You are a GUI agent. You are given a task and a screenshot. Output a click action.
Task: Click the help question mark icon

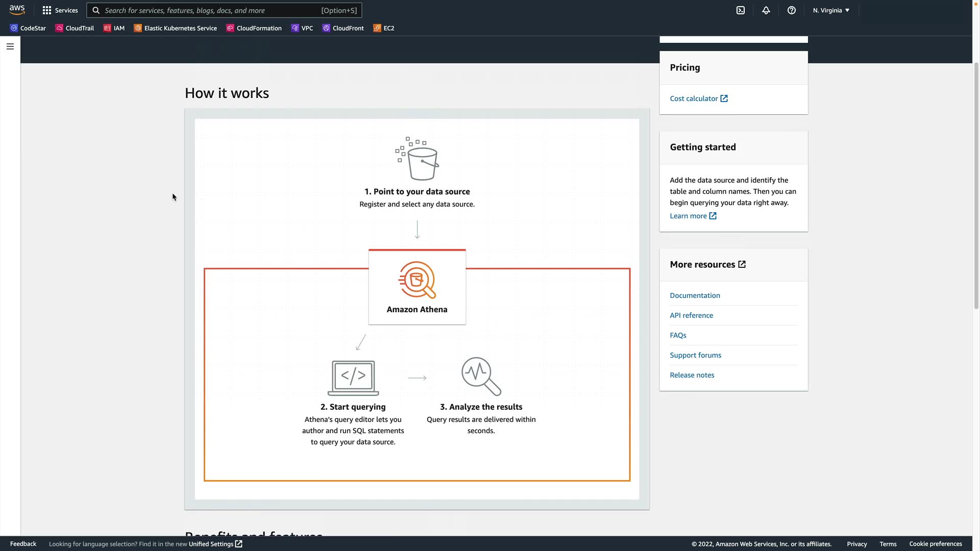coord(792,10)
